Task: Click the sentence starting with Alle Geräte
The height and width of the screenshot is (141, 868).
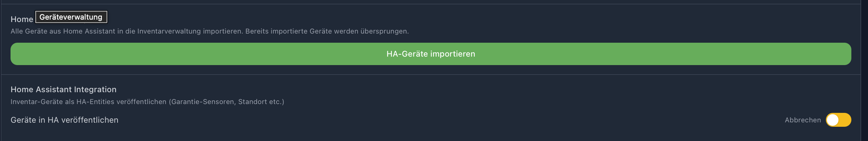Action: coord(126,32)
